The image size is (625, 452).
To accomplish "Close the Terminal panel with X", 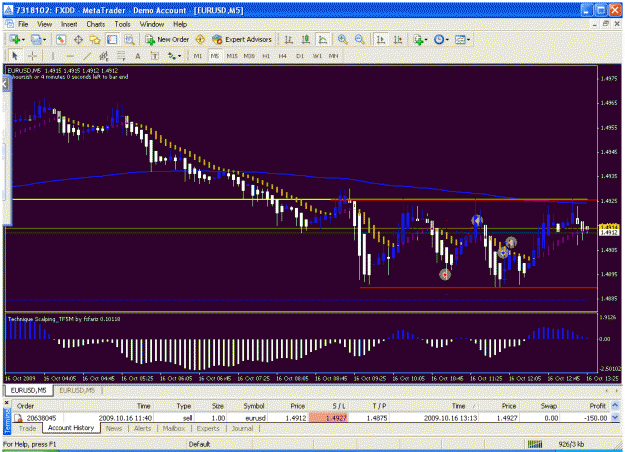I will click(x=7, y=403).
